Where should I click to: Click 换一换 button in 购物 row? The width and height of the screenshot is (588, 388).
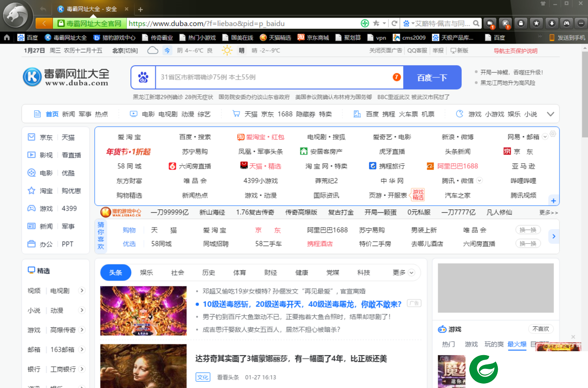528,230
